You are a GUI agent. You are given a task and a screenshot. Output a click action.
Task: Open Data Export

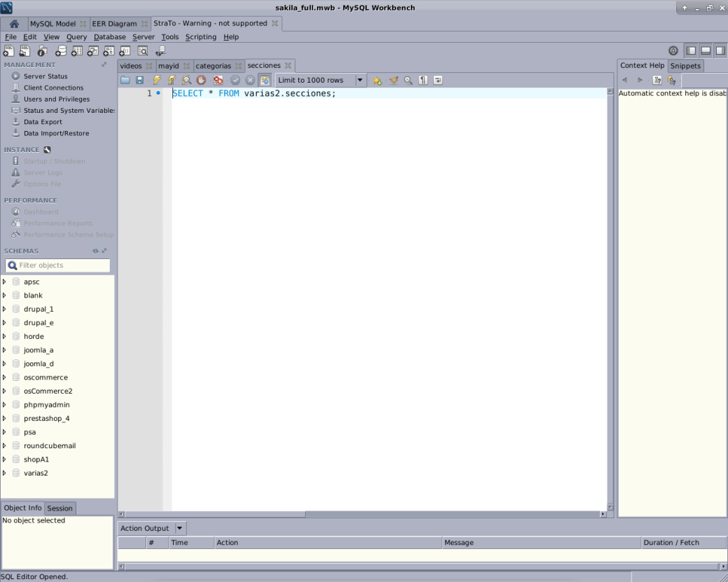(x=43, y=122)
